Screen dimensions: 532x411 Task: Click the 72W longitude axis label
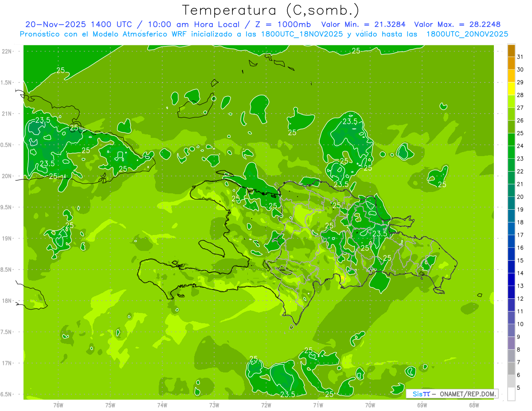(266, 405)
